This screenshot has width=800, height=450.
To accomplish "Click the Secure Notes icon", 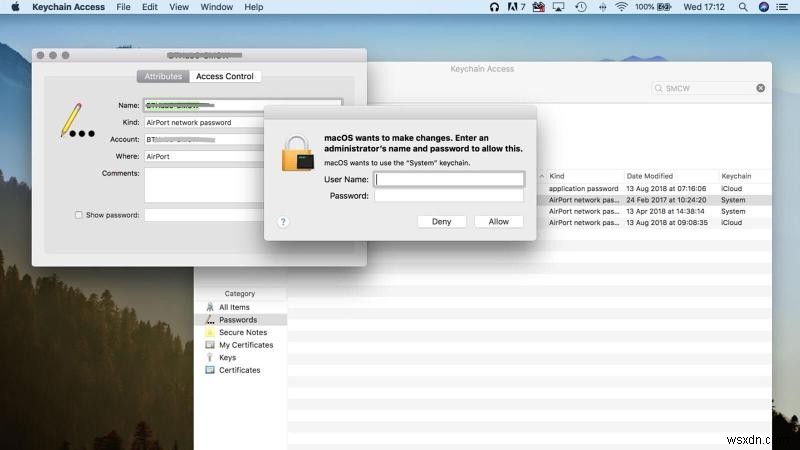I will (x=210, y=332).
